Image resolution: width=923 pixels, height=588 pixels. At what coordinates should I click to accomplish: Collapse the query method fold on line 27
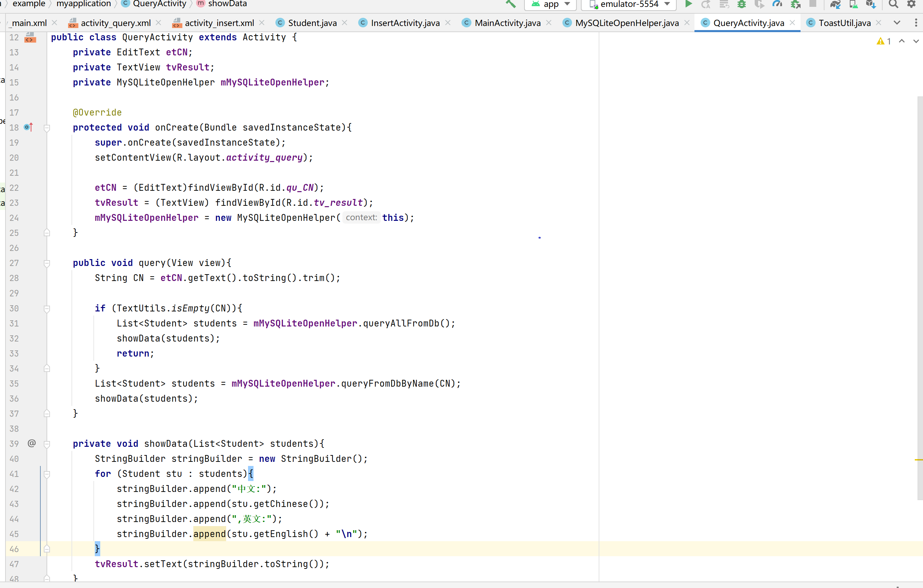[x=47, y=263]
